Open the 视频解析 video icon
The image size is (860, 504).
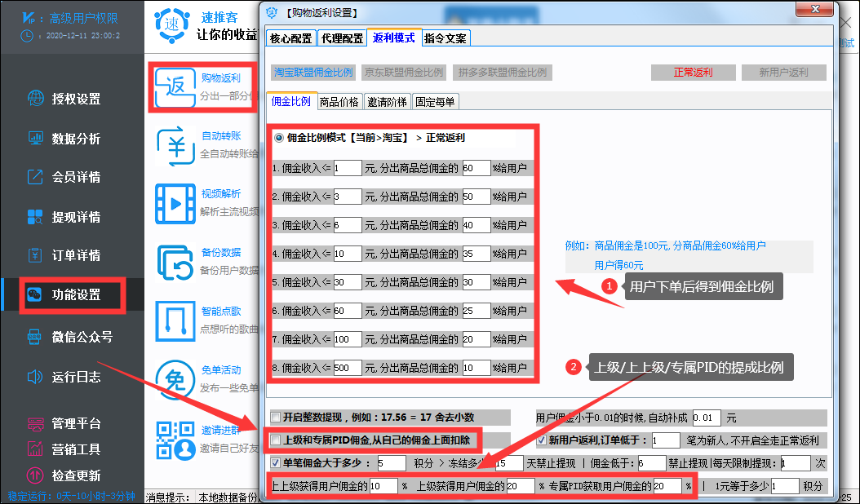coord(175,203)
